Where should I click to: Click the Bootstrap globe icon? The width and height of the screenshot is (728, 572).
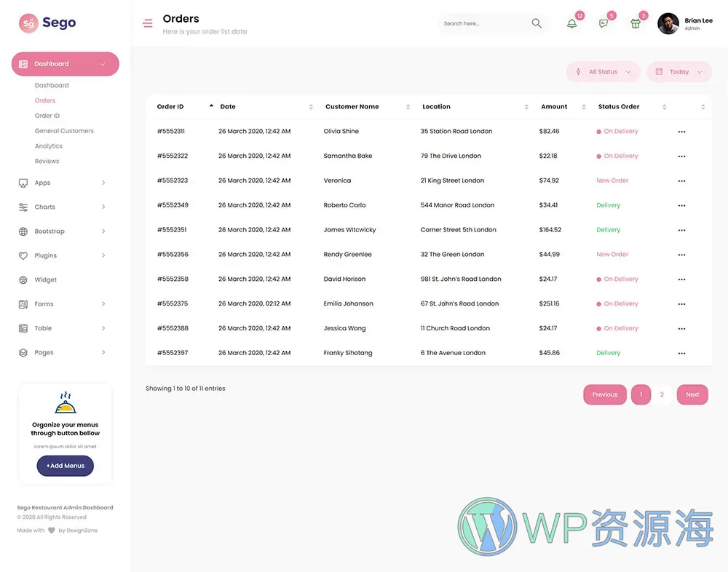(x=23, y=231)
